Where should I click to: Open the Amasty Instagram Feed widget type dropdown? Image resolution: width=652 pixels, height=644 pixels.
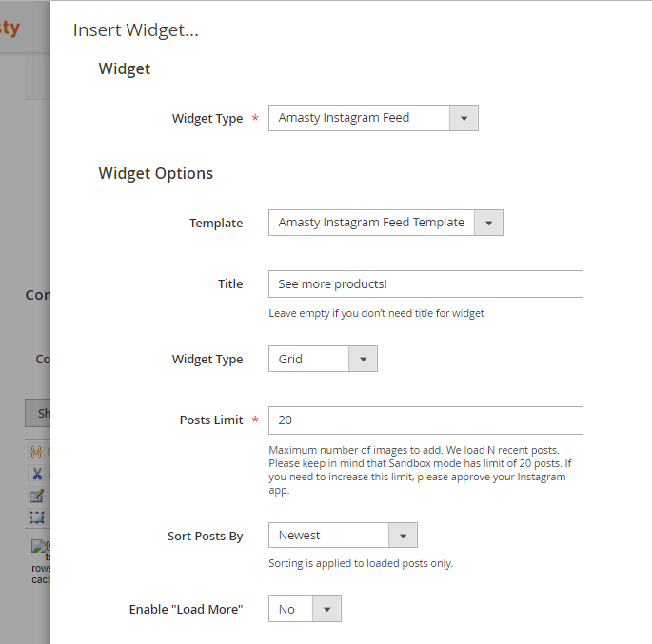pyautogui.click(x=373, y=118)
